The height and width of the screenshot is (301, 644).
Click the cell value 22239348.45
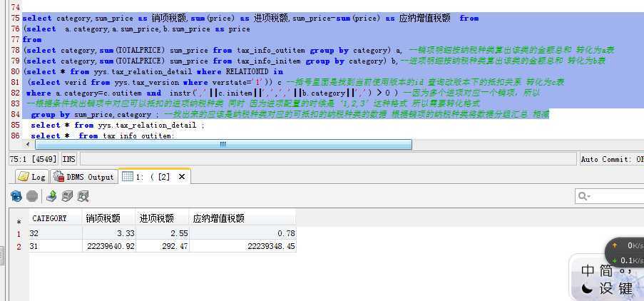242,246
